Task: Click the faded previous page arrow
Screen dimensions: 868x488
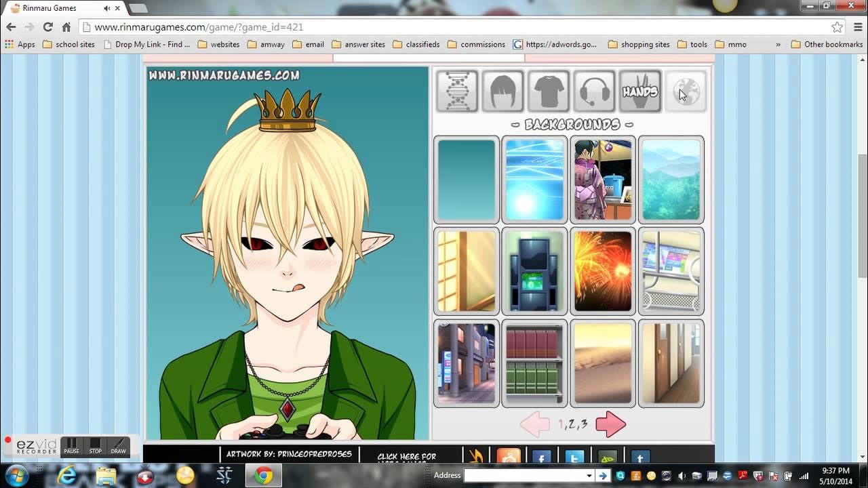Action: click(535, 424)
